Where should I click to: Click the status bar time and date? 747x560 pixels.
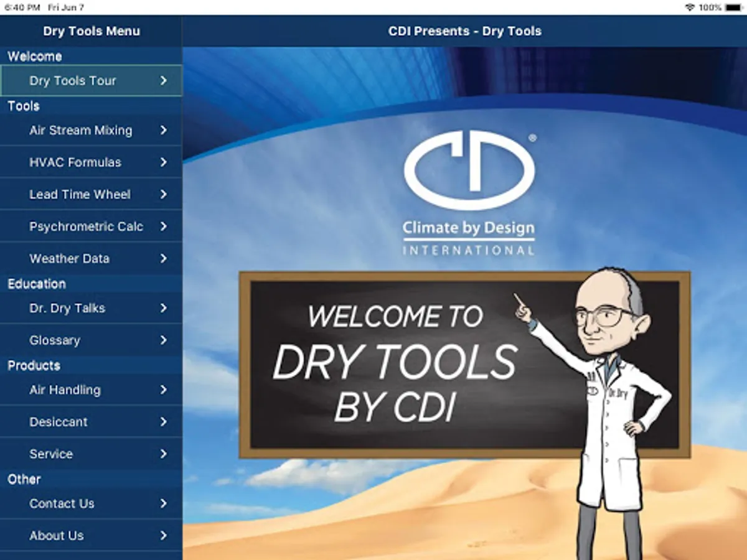click(x=44, y=7)
